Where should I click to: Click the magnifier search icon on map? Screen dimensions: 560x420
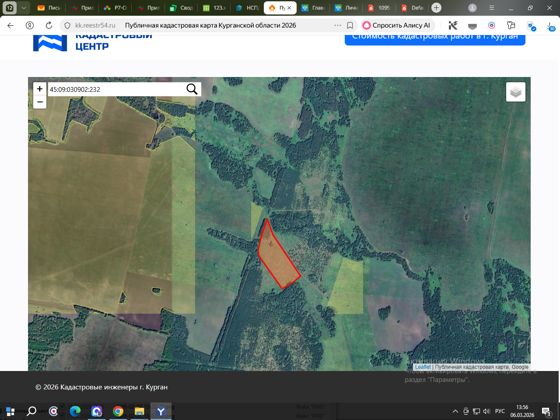point(192,89)
